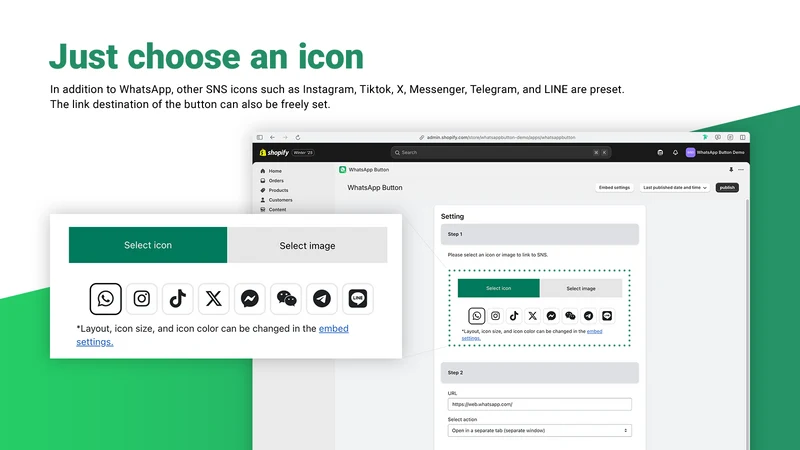
Task: Toggle the browser sidebar icon
Action: pyautogui.click(x=260, y=137)
